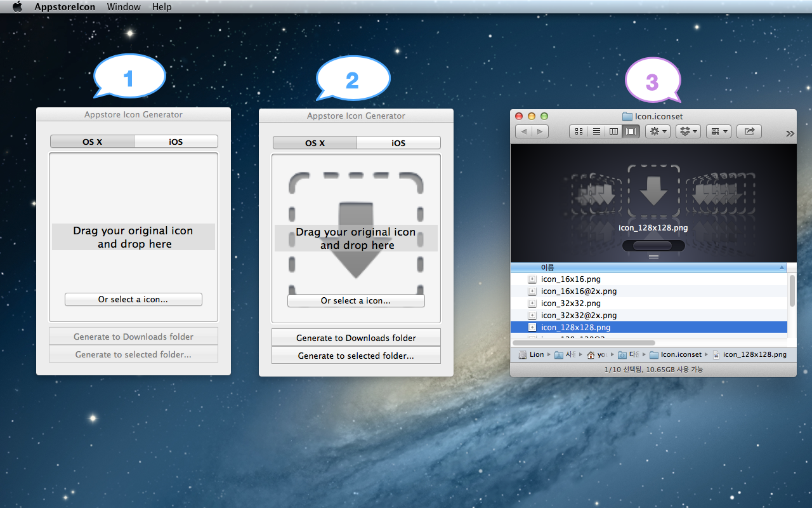Switch Finder to list view
Screen dimensions: 812x508
(596, 131)
